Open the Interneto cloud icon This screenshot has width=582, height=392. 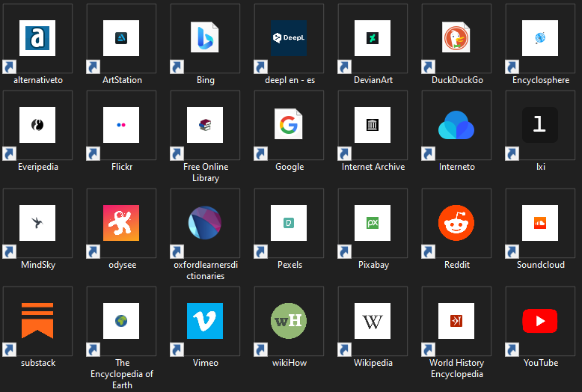pyautogui.click(x=456, y=125)
